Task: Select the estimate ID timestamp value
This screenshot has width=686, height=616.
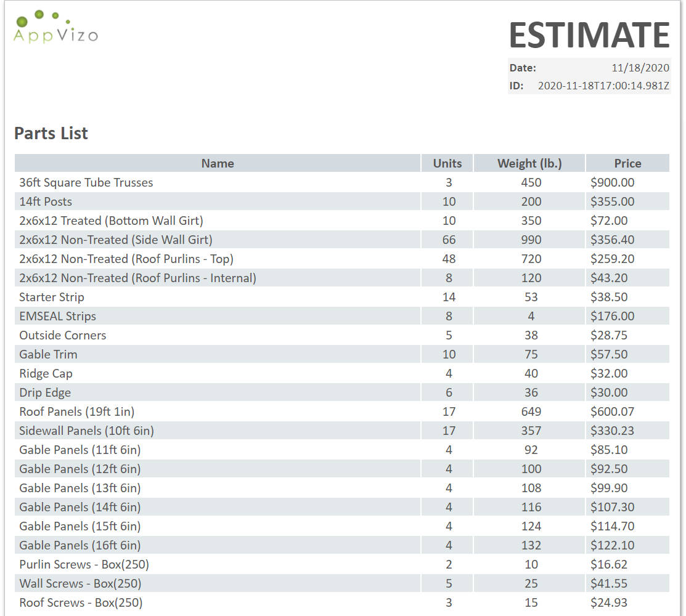Action: click(603, 86)
